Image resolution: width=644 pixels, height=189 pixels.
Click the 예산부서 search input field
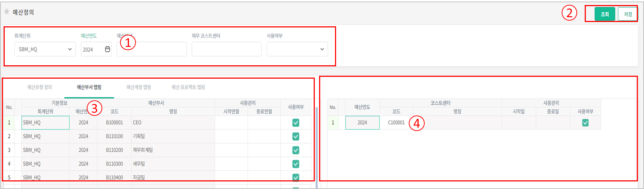point(151,49)
